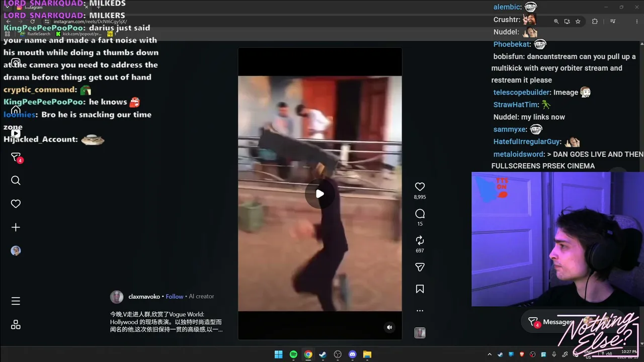
Task: Open Chrome media controls icon
Action: pos(613,22)
